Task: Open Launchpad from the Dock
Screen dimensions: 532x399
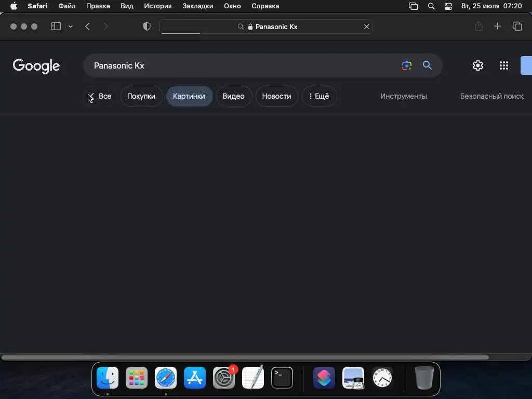Action: coord(137,378)
